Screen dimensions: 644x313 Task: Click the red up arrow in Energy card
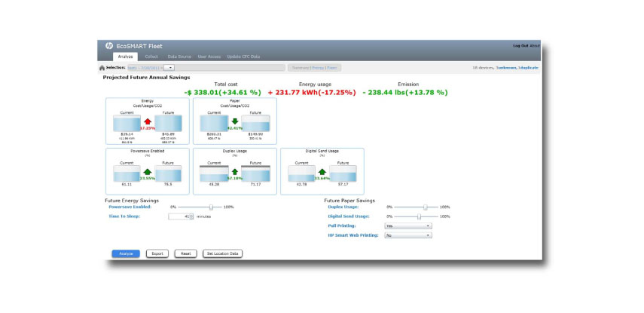[148, 121]
